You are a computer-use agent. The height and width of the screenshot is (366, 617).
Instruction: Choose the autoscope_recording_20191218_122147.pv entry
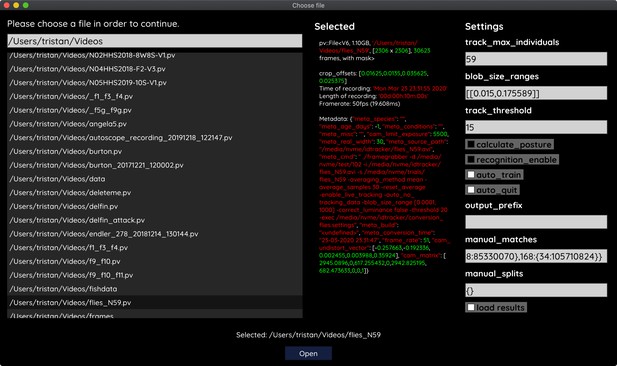tap(155, 137)
